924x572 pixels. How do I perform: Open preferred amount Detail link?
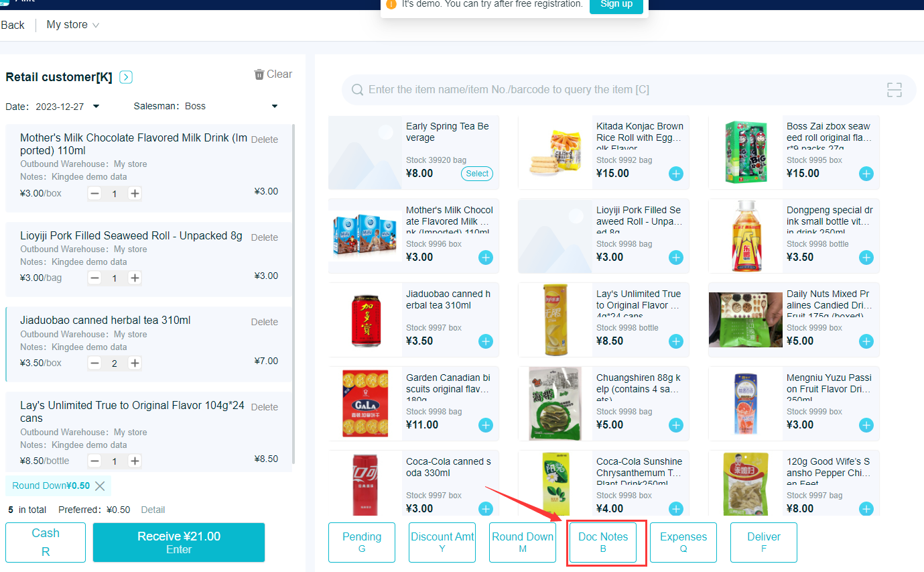[x=153, y=510]
